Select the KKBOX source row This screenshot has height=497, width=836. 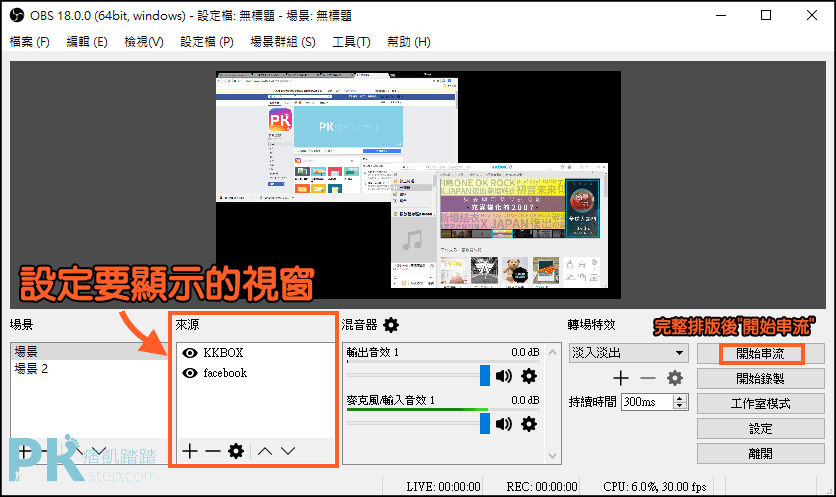coord(255,353)
